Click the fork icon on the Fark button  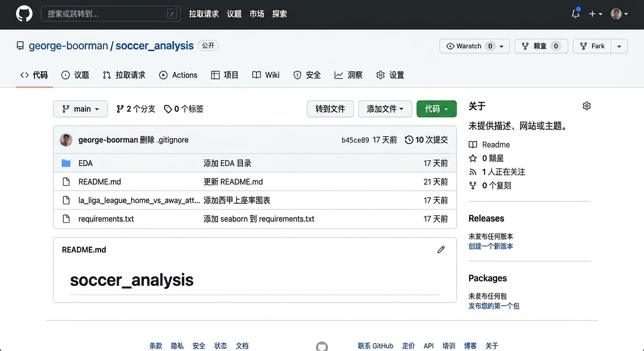(x=584, y=46)
